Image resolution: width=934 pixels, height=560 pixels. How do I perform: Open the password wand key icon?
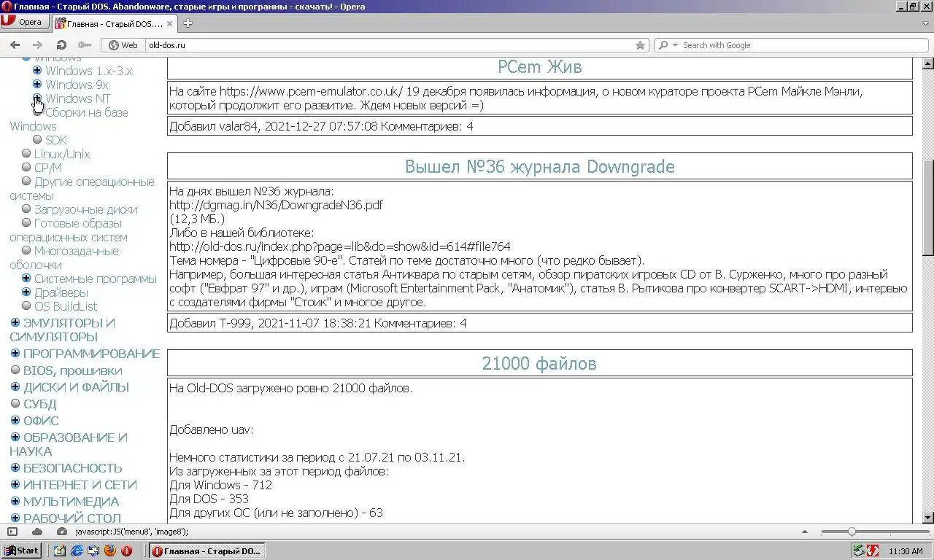(x=85, y=45)
